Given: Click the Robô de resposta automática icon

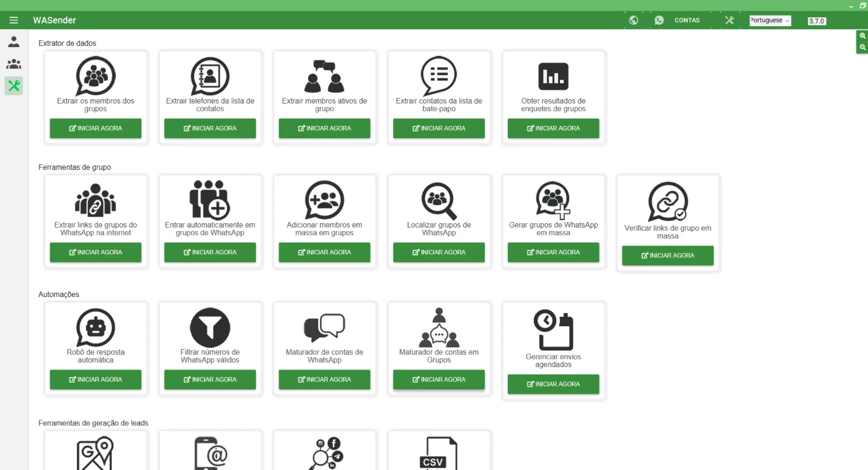Looking at the screenshot, I should pyautogui.click(x=95, y=327).
